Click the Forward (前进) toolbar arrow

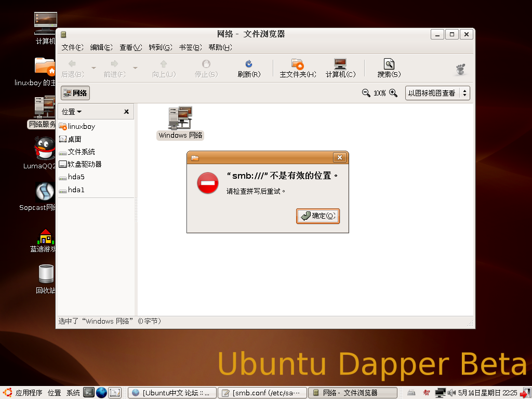pos(114,64)
